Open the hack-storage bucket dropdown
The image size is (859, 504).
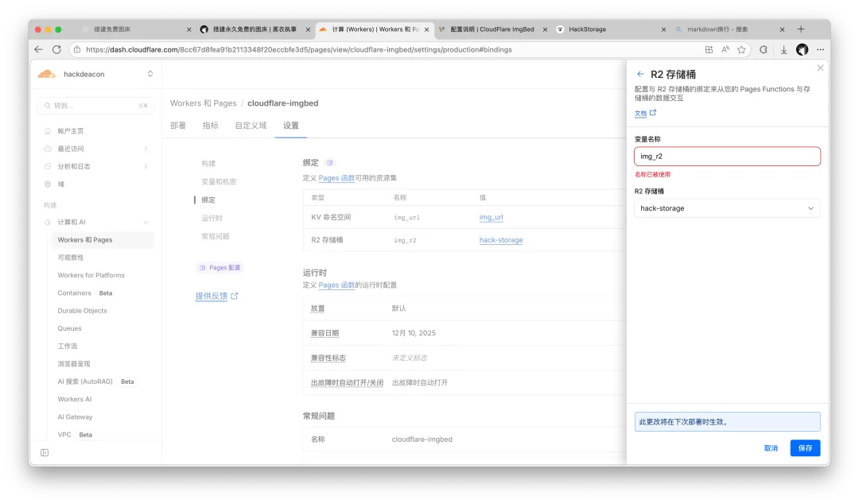coord(727,208)
